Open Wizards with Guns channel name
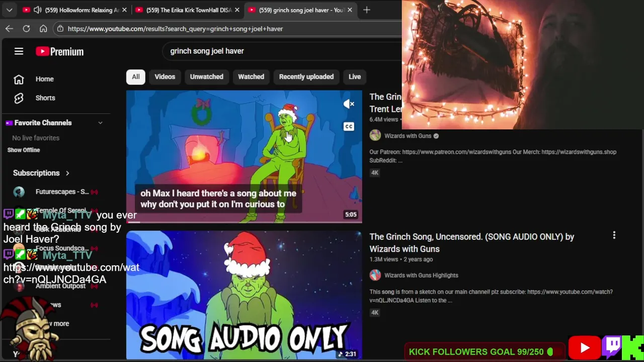Image resolution: width=644 pixels, height=362 pixels. (408, 136)
